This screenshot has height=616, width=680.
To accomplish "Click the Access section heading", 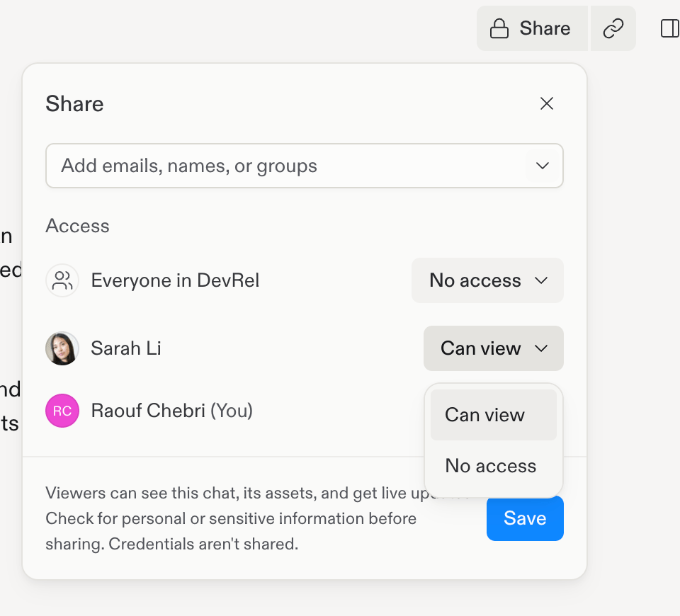I will tap(78, 226).
